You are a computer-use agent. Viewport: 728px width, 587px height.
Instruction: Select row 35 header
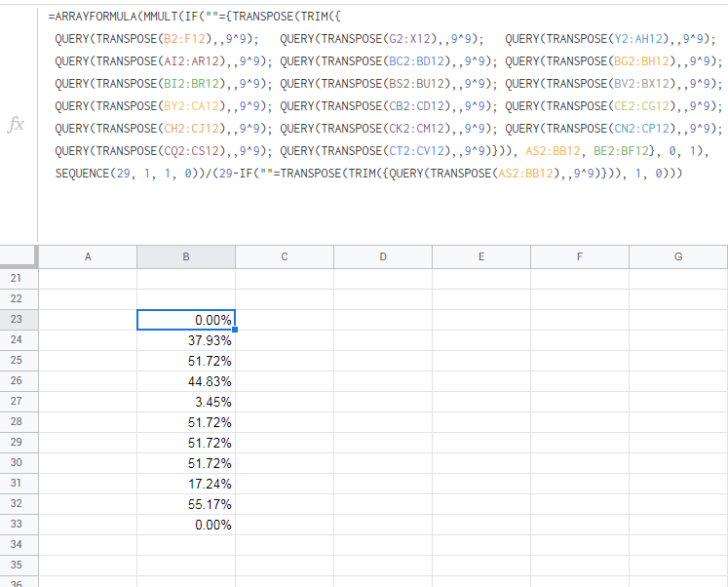(19, 565)
